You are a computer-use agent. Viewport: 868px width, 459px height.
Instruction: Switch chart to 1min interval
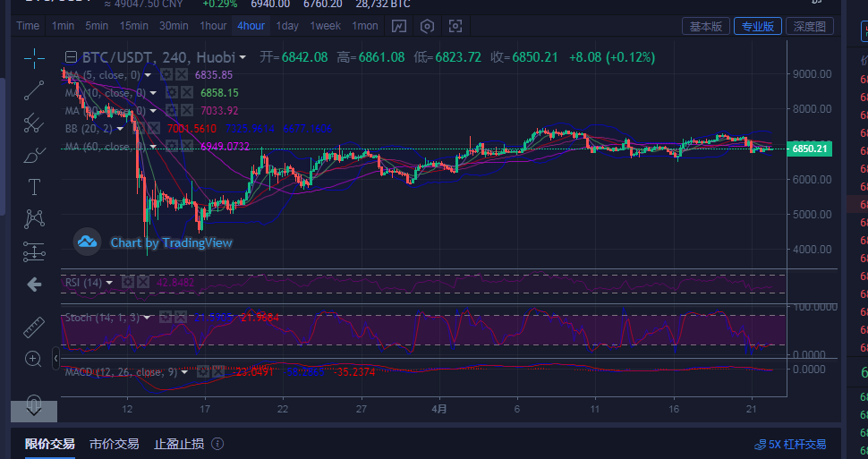63,26
